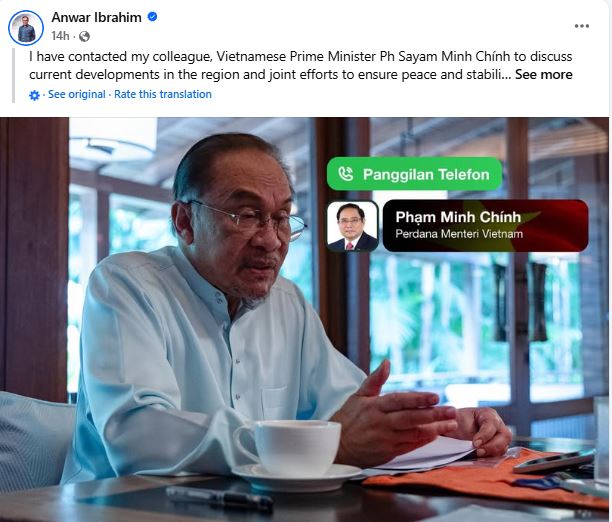Expand the post with See more
This screenshot has height=522, width=612.
[544, 75]
